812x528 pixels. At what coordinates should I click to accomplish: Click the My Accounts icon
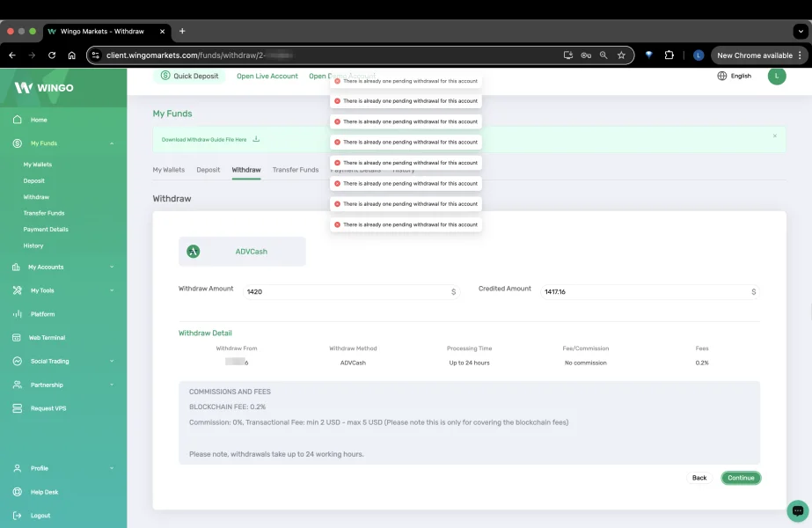point(16,267)
